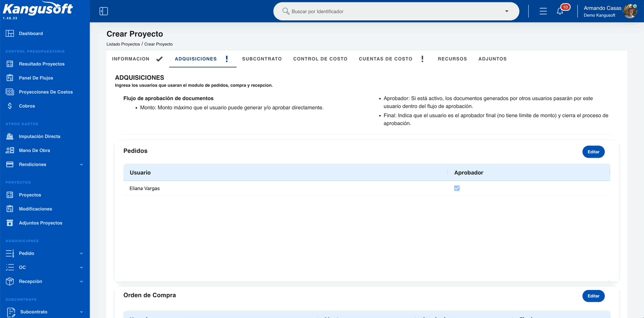Screen dimensions: 644x318
Task: Open Imputación Directa menu entry
Action: point(39,136)
